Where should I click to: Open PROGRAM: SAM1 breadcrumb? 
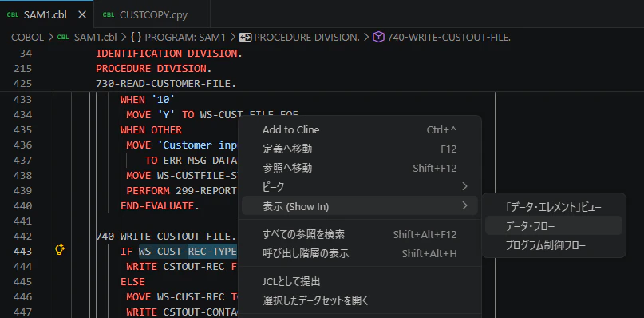click(185, 38)
